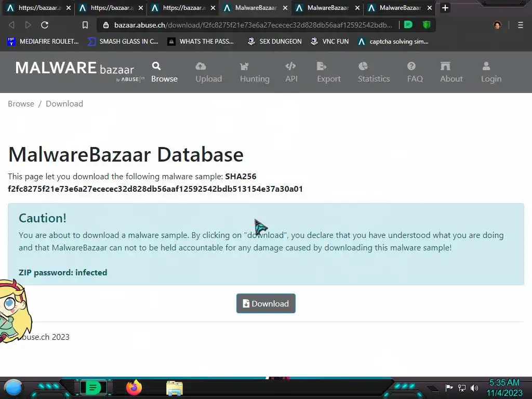Close the first https://bazaar tab
The height and width of the screenshot is (399, 532).
pyautogui.click(x=69, y=8)
